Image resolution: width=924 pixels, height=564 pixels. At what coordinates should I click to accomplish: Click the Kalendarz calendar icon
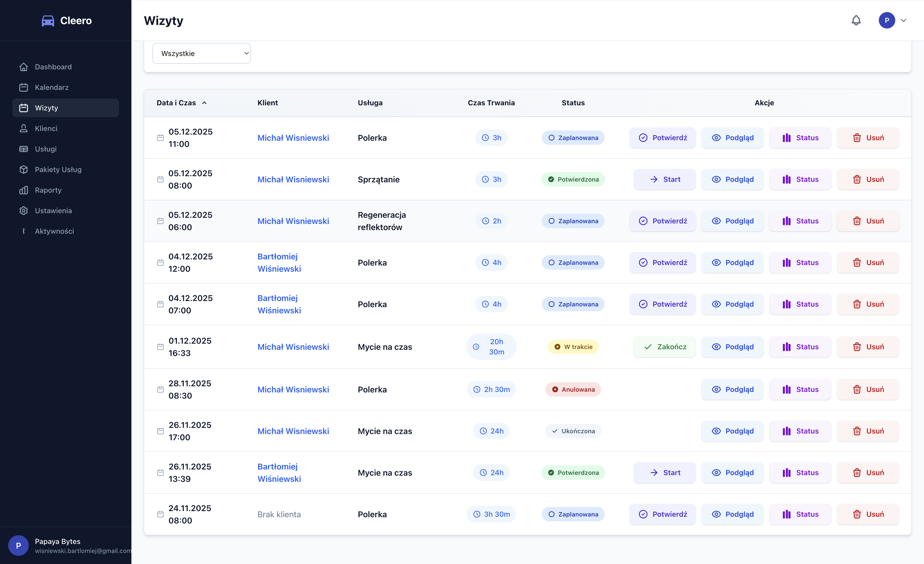click(24, 87)
